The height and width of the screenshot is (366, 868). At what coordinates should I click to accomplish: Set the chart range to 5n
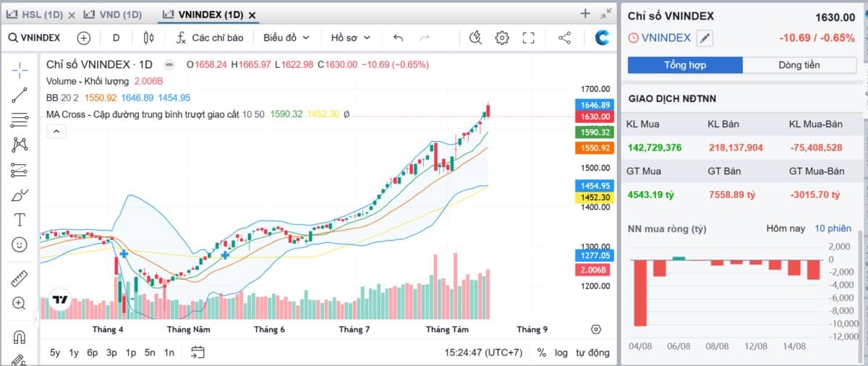click(150, 352)
